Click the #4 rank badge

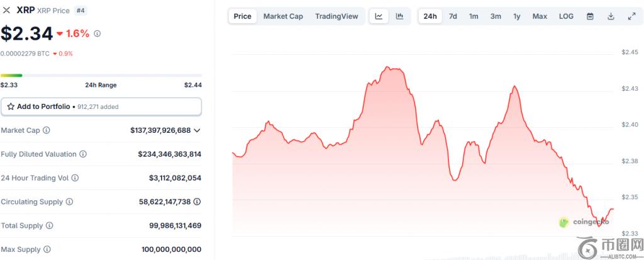(81, 10)
